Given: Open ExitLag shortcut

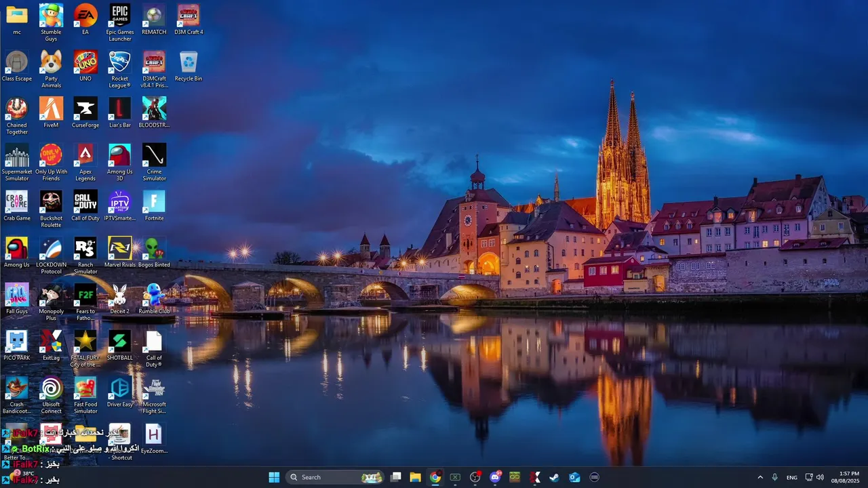Looking at the screenshot, I should pyautogui.click(x=51, y=346).
